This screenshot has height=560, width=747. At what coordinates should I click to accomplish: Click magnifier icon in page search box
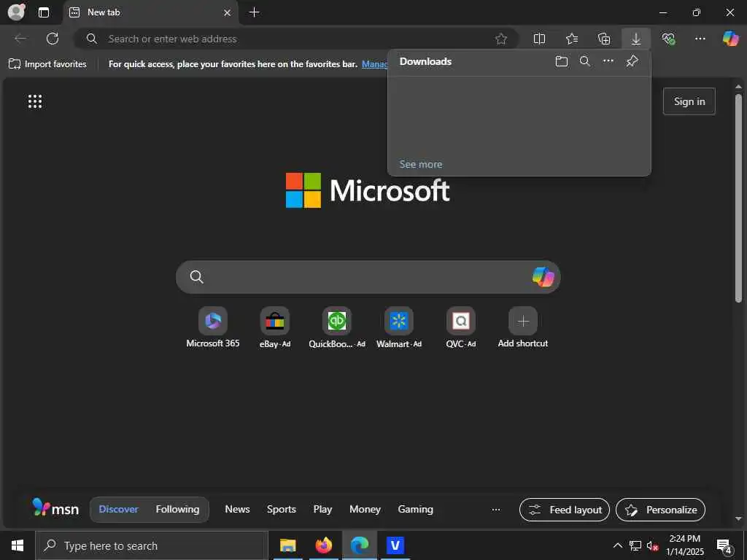point(197,276)
